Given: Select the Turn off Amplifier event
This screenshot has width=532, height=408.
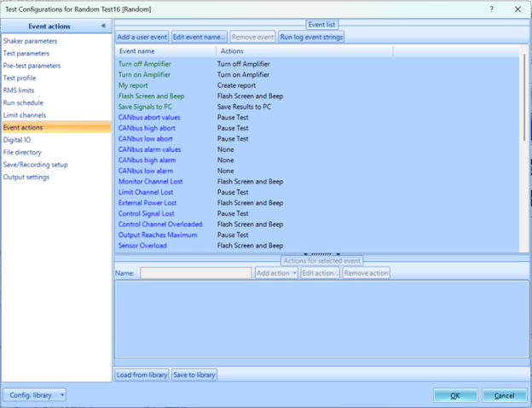Looking at the screenshot, I should (143, 64).
